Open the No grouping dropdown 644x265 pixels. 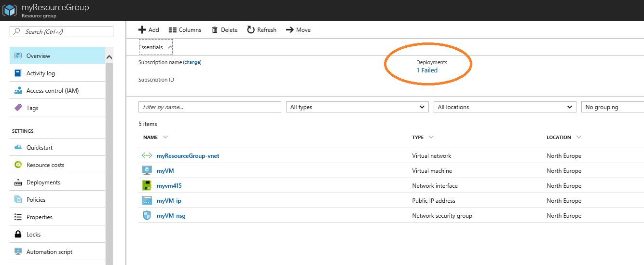coord(613,107)
